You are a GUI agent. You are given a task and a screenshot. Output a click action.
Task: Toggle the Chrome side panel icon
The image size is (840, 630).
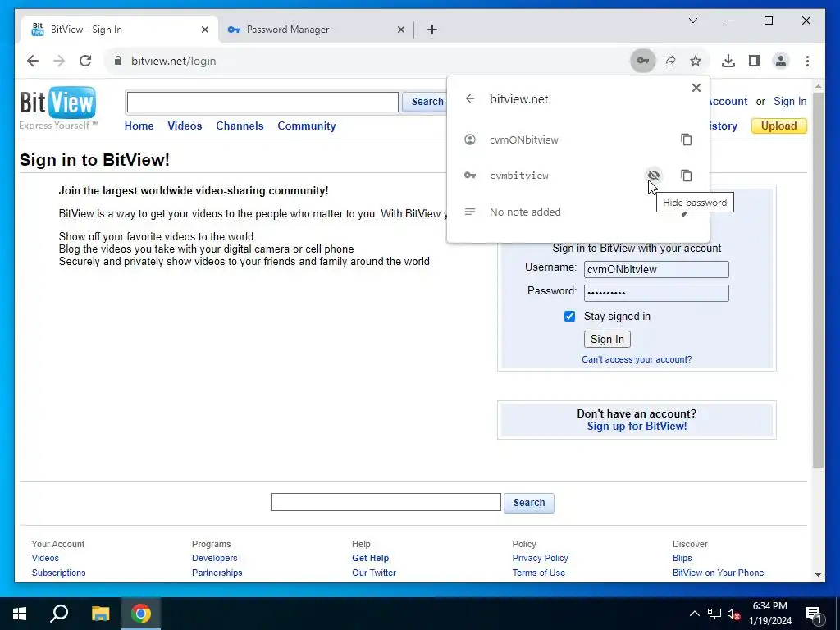755,61
